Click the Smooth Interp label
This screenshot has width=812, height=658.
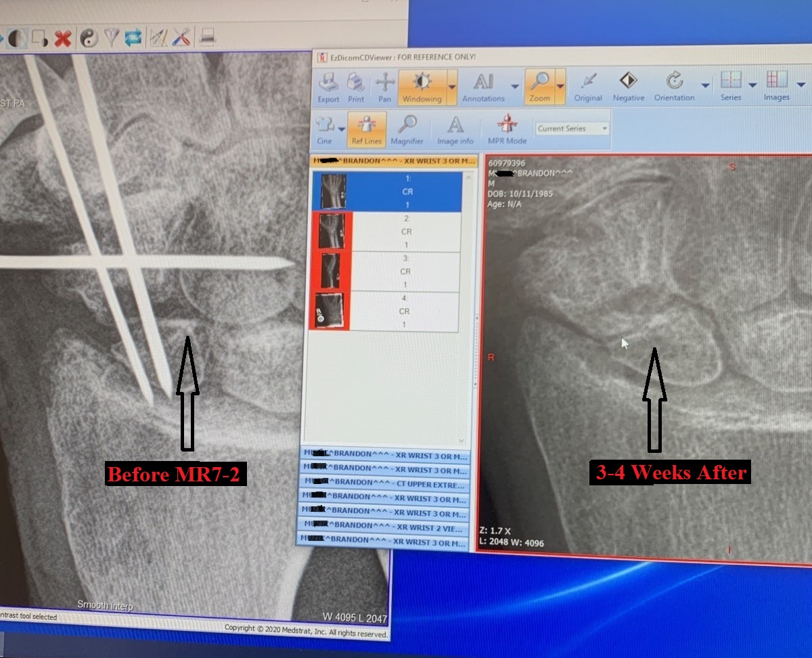tap(105, 605)
